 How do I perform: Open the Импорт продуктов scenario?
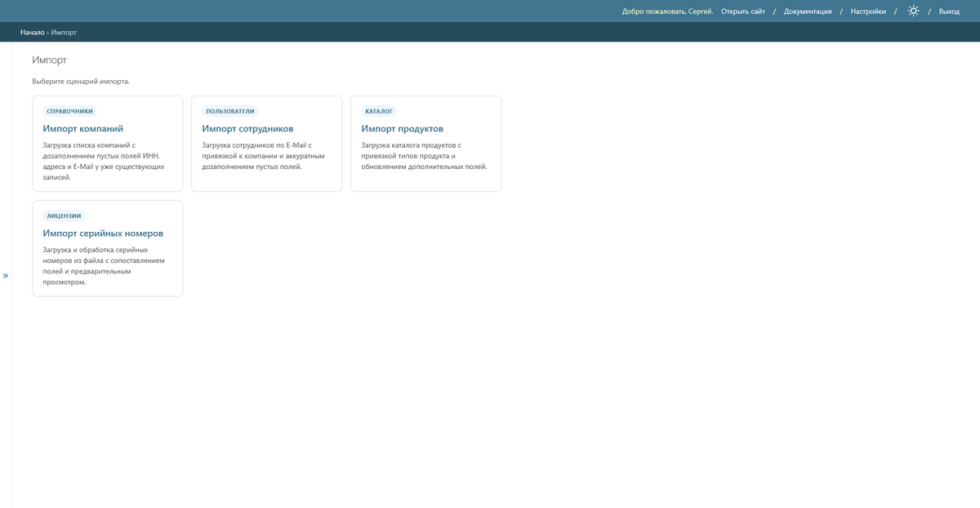(403, 129)
